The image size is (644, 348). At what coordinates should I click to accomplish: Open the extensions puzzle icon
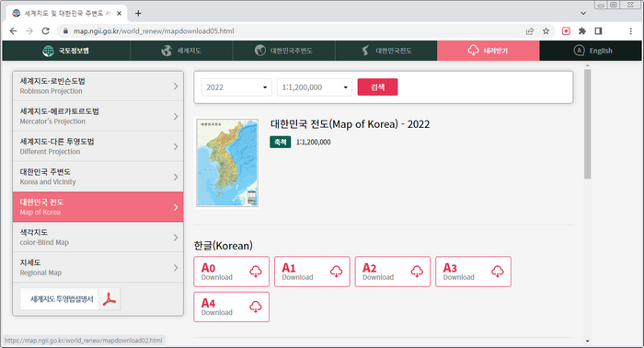click(x=582, y=31)
